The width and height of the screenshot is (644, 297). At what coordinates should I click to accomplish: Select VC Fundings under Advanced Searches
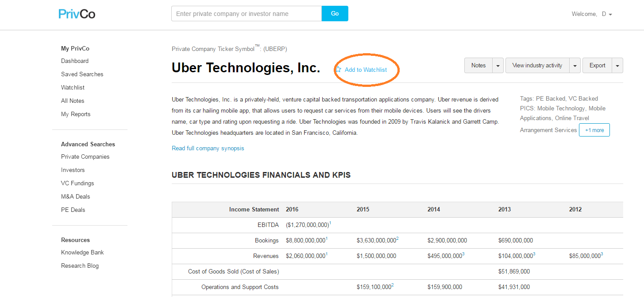point(77,183)
